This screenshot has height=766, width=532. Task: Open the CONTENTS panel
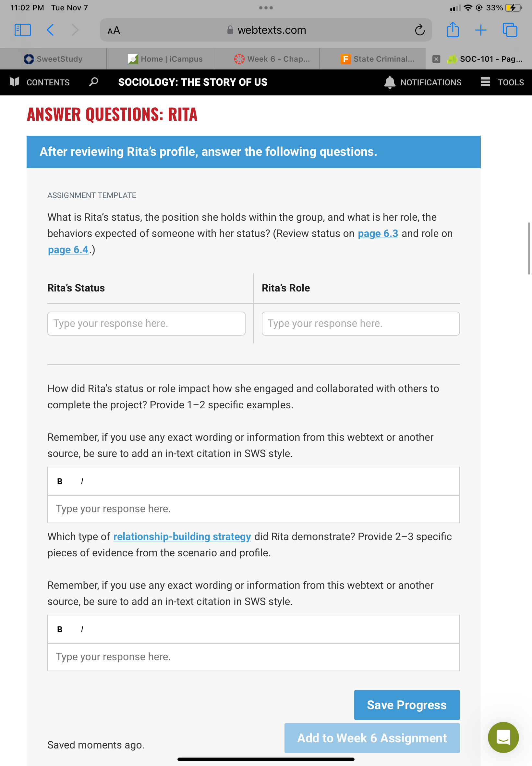point(40,82)
